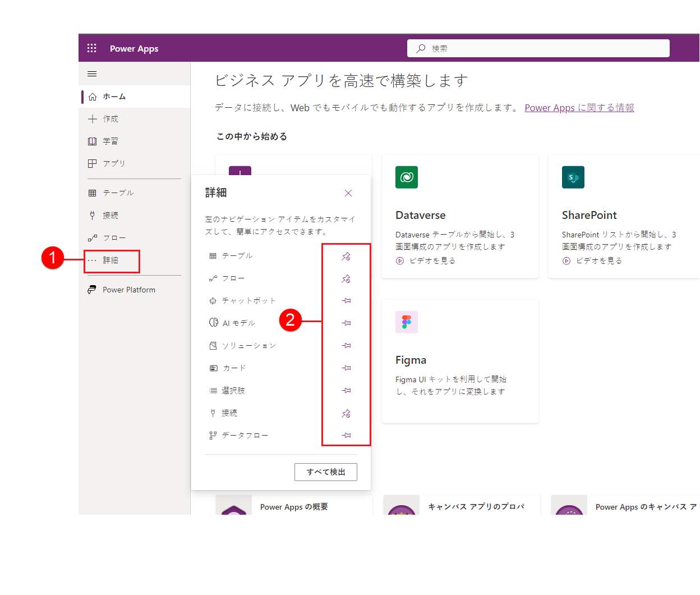The image size is (700, 595).
Task: Open the キャンバス アプリのプロパ learning tile
Action: pyautogui.click(x=462, y=505)
